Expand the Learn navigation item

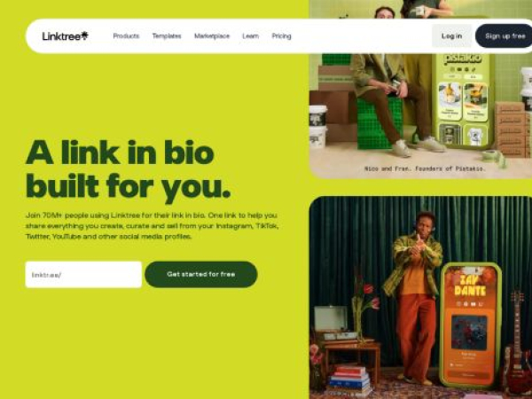[250, 36]
